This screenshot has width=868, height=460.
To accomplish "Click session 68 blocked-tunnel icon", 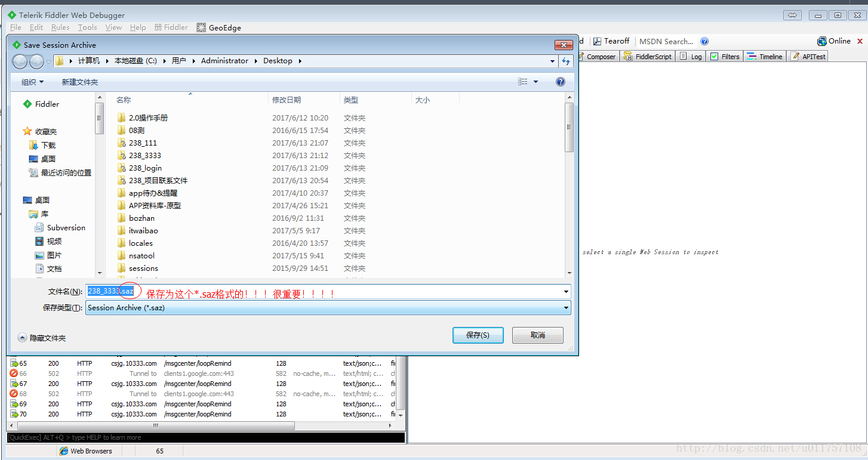I will [x=14, y=394].
